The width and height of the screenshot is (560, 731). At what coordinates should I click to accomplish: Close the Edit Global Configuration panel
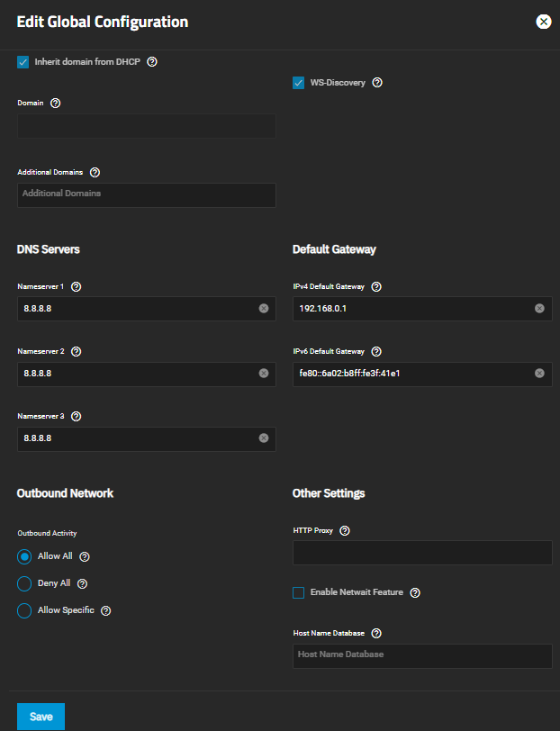tap(544, 22)
